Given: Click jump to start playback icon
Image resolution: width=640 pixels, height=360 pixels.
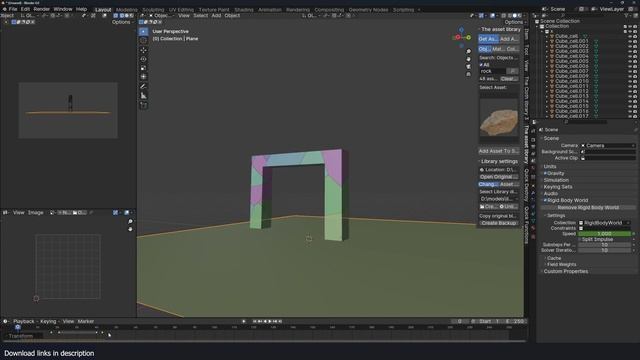Looking at the screenshot, I should (x=254, y=322).
